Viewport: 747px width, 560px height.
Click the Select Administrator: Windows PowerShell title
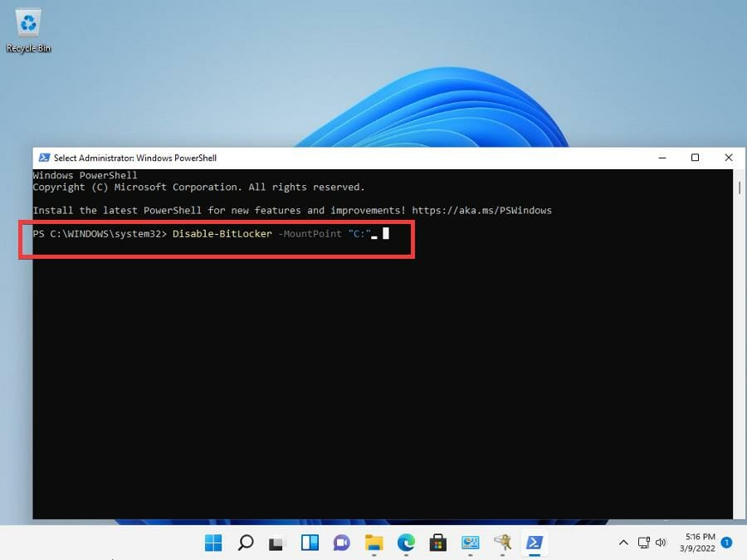[x=134, y=158]
